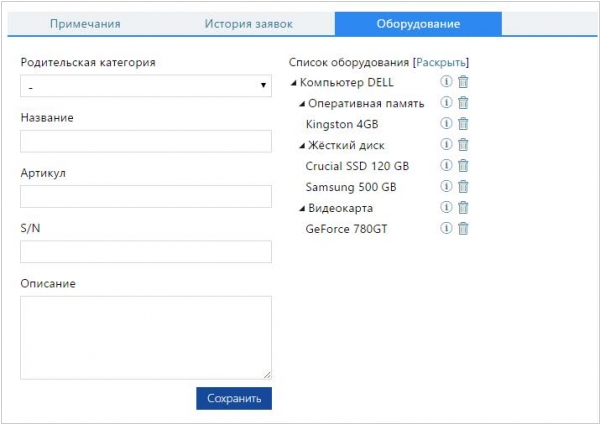Delete the Видеокарта category
The width and height of the screenshot is (600, 424).
[463, 207]
